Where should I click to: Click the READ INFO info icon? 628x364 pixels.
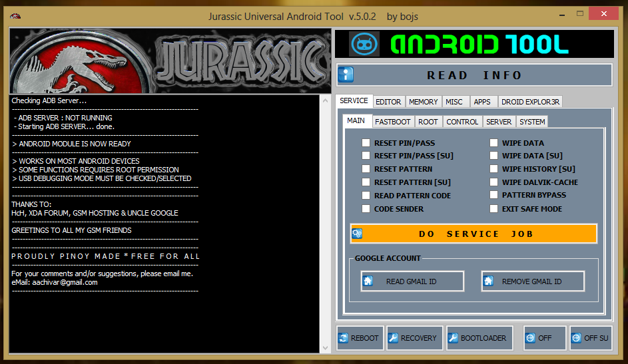(346, 75)
